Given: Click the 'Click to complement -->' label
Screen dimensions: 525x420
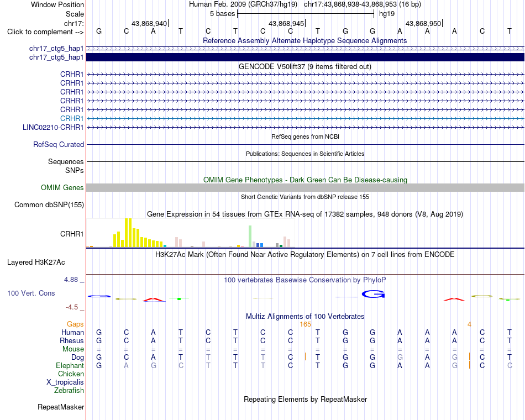Looking at the screenshot, I should 45,32.
